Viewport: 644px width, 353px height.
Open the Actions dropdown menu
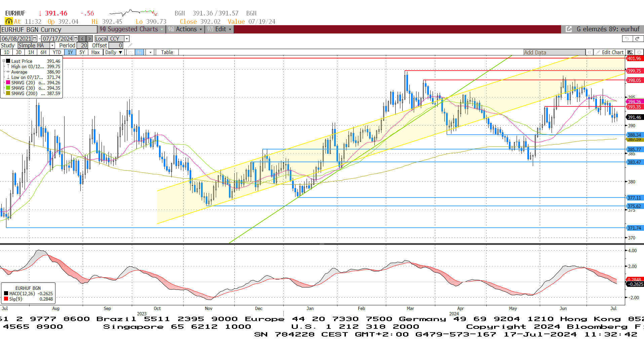(185, 29)
